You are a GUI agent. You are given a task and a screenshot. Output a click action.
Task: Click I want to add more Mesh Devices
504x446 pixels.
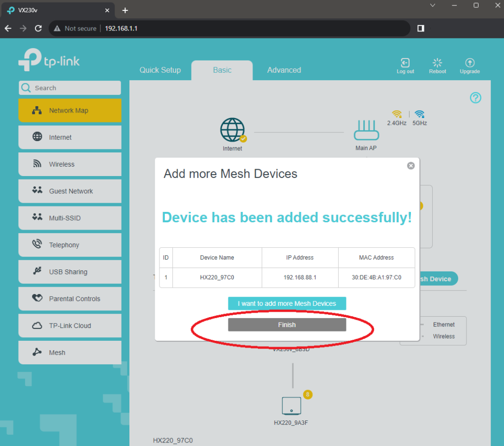(287, 303)
